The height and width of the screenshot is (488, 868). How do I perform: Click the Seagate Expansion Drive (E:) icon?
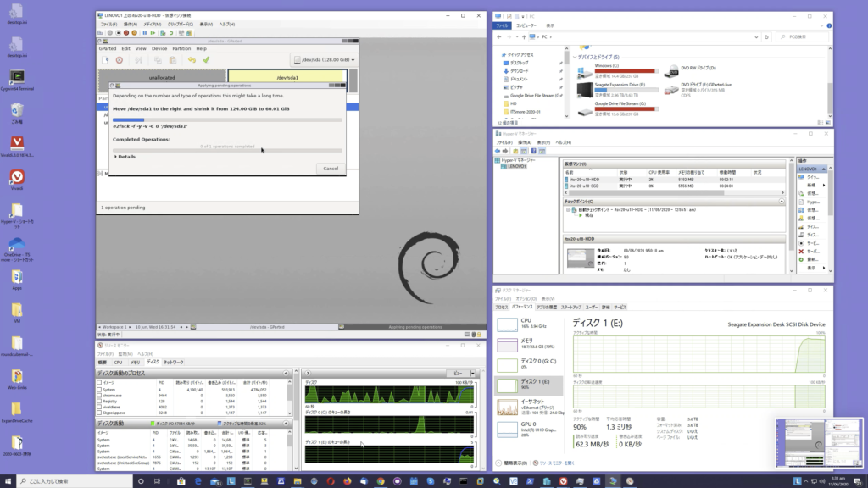click(x=587, y=88)
